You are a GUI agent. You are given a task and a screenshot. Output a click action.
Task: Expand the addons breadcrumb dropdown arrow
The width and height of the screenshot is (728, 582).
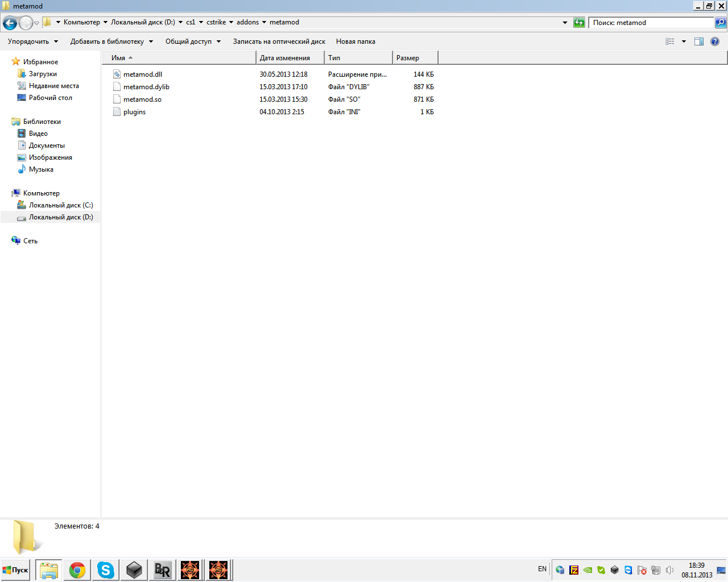pos(264,23)
